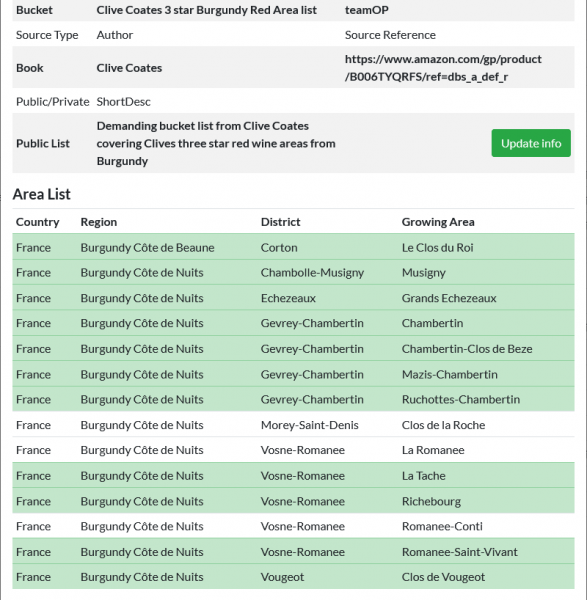Select the Romanee-Conti growing area
The height and width of the screenshot is (600, 587).
click(442, 527)
